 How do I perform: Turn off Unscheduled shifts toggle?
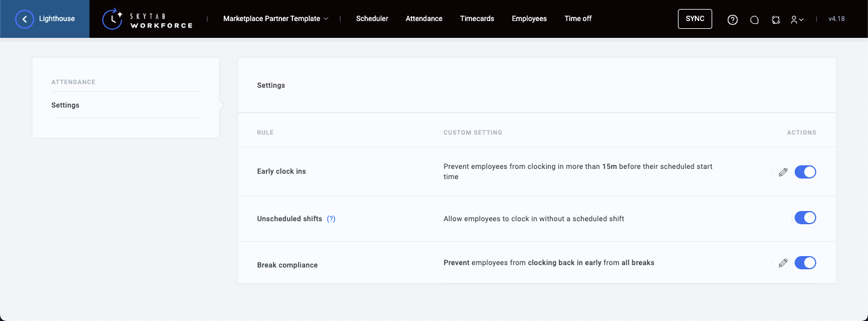tap(805, 218)
